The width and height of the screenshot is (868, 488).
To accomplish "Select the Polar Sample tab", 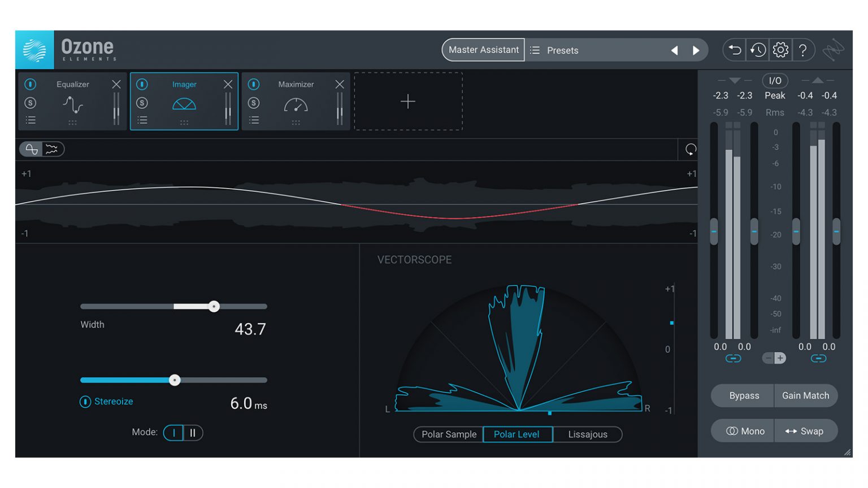I will (448, 434).
